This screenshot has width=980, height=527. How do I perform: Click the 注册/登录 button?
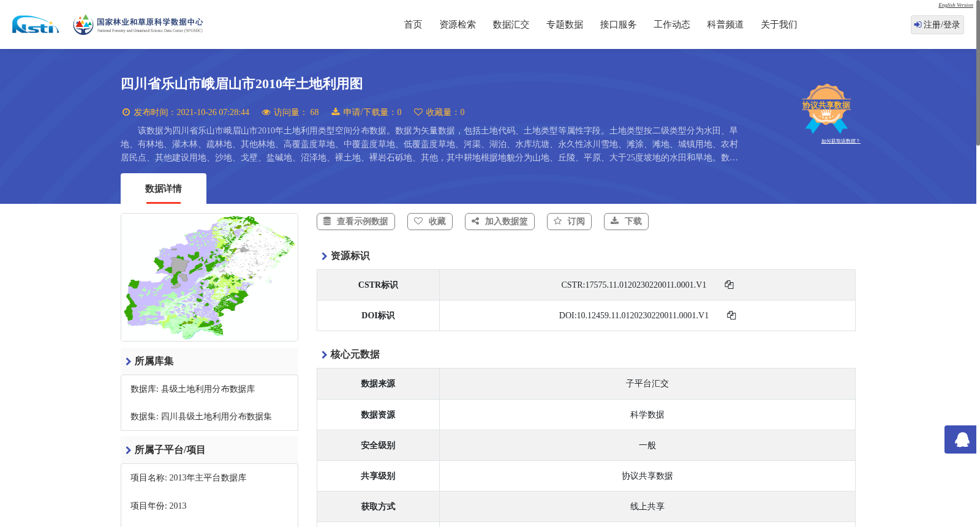point(937,24)
